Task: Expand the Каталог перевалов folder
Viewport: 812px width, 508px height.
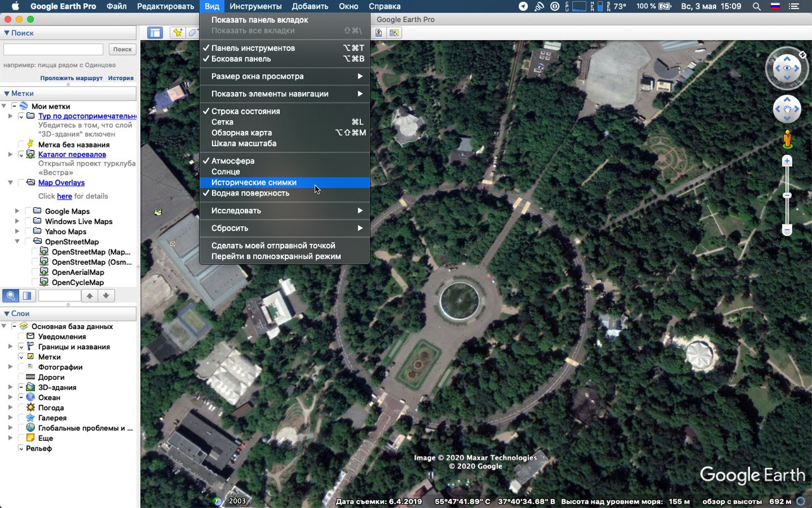Action: [10, 154]
